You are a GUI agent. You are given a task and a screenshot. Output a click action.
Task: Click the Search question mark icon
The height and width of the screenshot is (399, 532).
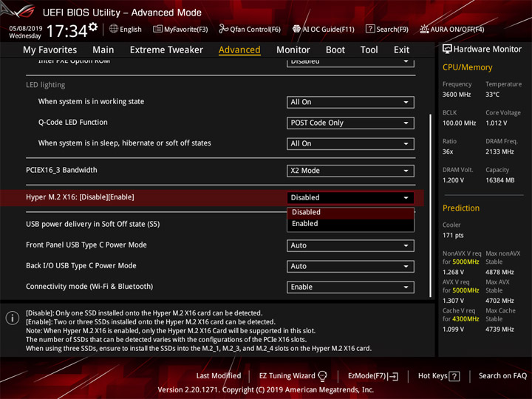tap(370, 29)
